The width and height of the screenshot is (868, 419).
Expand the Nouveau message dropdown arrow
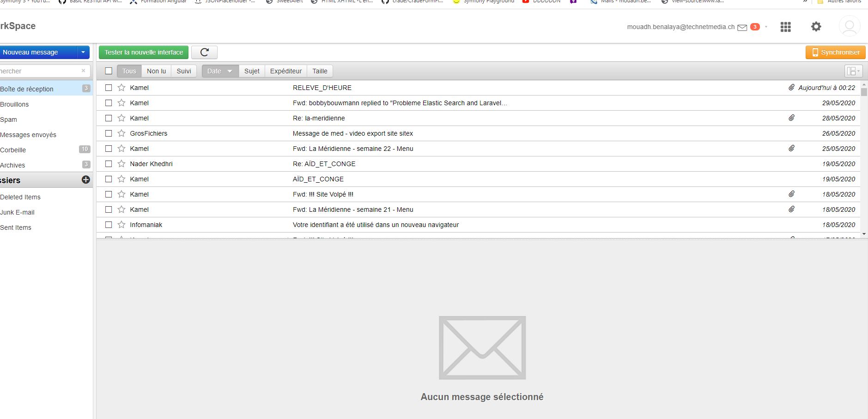(x=83, y=53)
